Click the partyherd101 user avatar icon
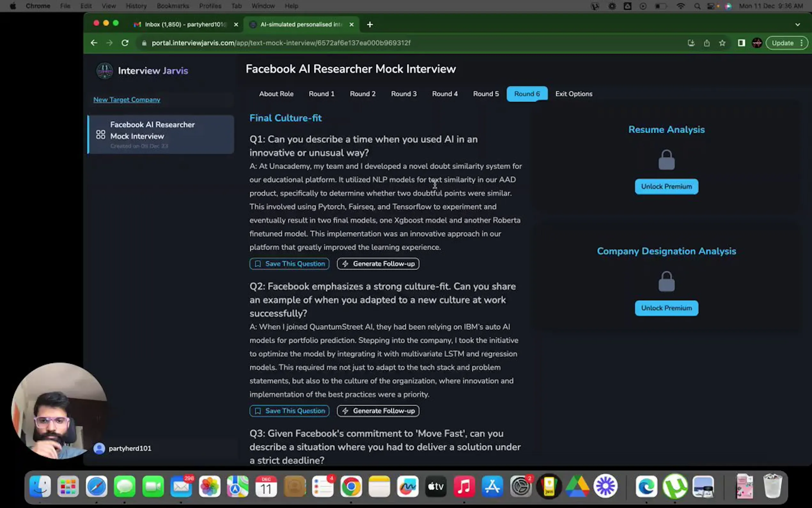 99,448
